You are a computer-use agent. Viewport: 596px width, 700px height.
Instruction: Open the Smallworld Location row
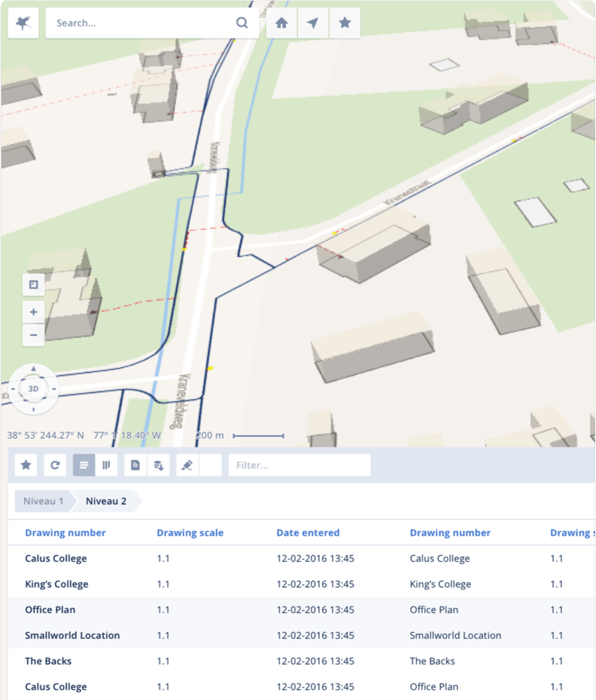72,636
